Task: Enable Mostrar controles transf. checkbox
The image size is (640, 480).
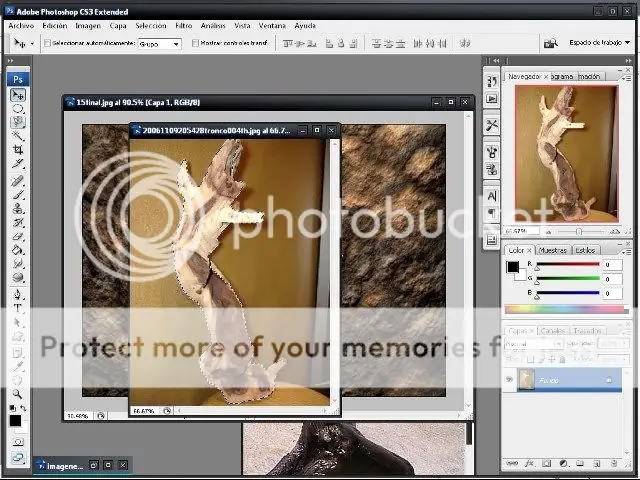Action: [x=195, y=43]
